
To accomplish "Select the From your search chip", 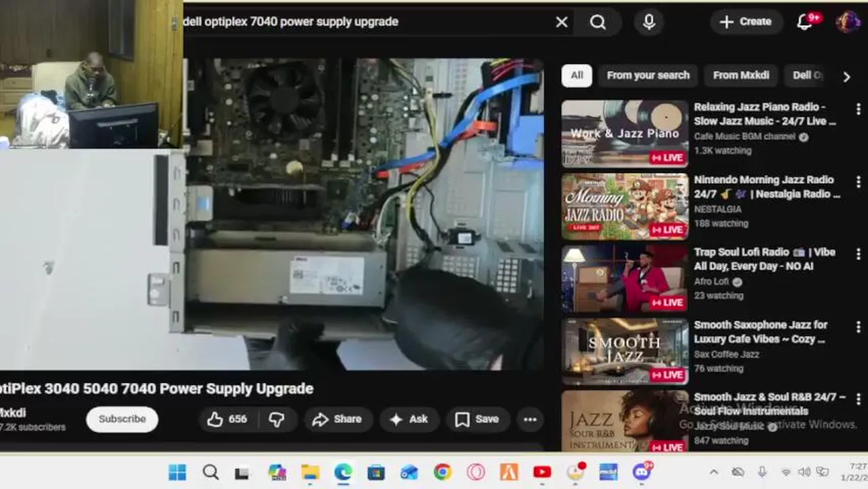I will click(648, 75).
